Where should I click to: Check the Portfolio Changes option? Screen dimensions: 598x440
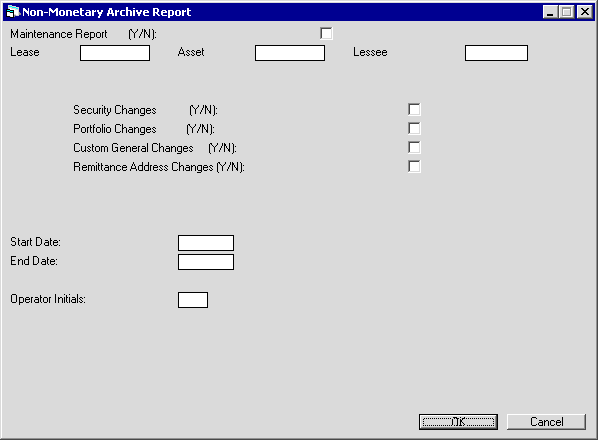(x=414, y=128)
